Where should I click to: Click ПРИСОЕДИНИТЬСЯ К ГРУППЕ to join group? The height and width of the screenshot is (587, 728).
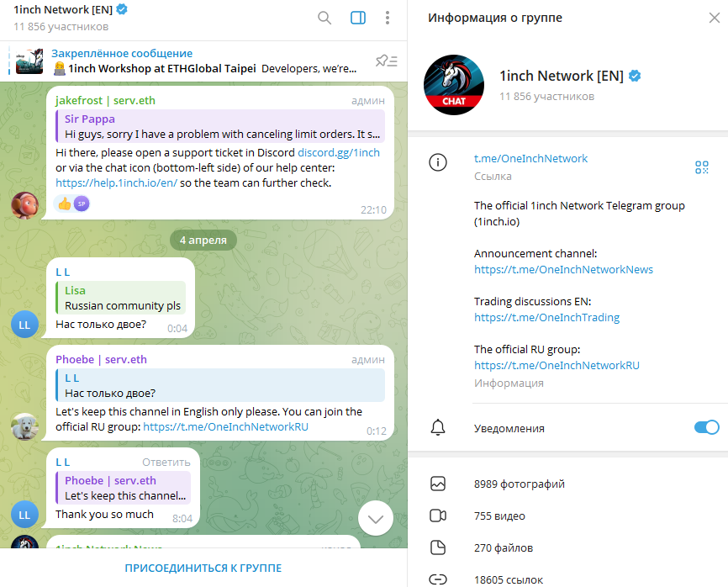pyautogui.click(x=203, y=568)
